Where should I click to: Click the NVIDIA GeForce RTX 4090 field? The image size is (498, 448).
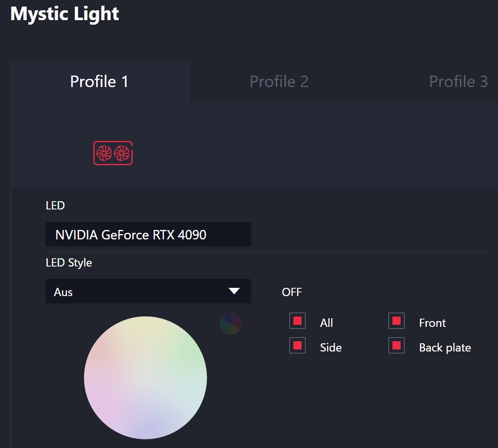coord(148,234)
